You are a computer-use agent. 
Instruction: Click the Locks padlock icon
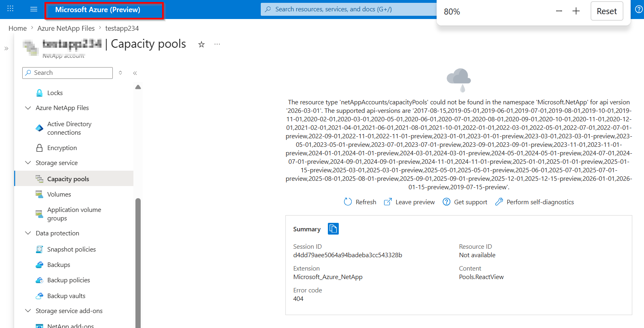40,93
